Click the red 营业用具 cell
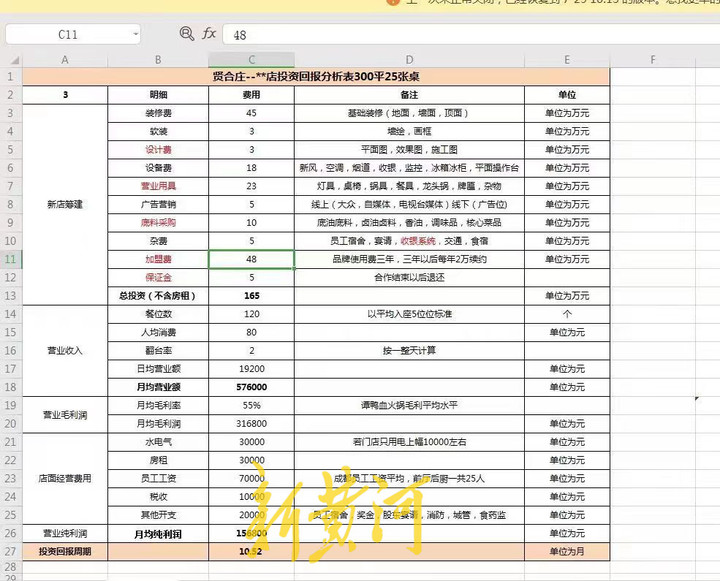Image resolution: width=720 pixels, height=581 pixels. [158, 186]
